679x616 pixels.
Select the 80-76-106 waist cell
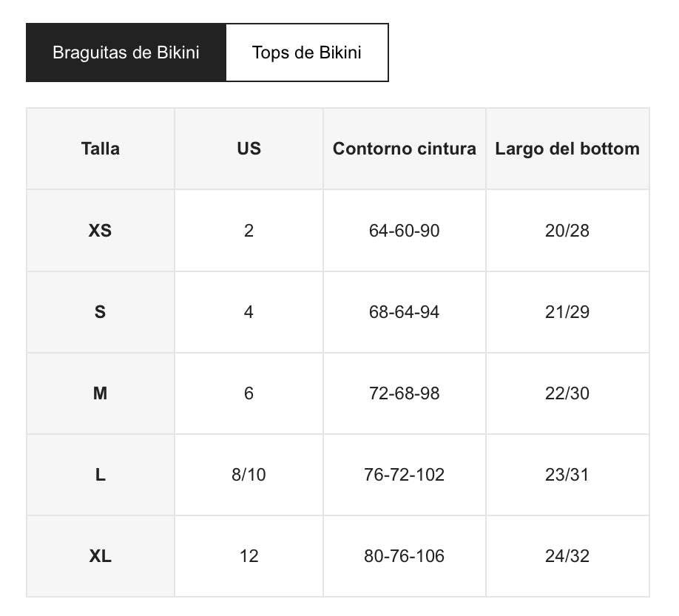404,556
